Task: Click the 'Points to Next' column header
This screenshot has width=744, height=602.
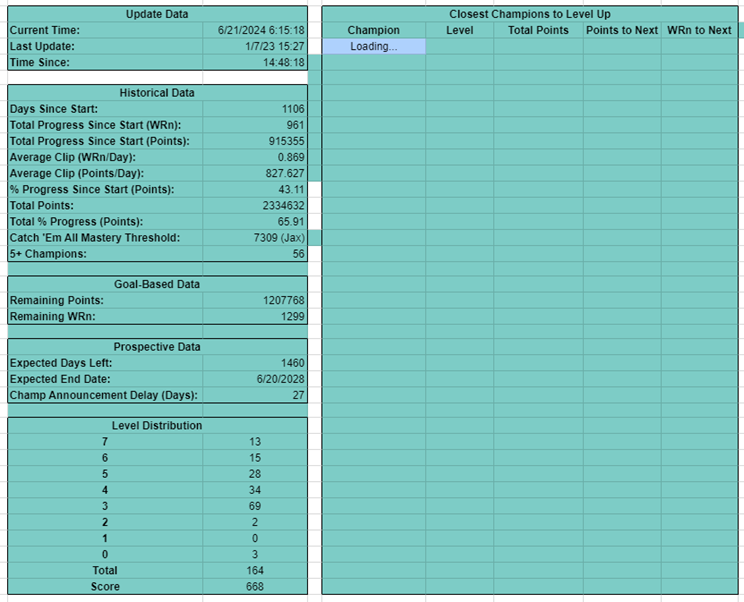Action: coord(622,30)
